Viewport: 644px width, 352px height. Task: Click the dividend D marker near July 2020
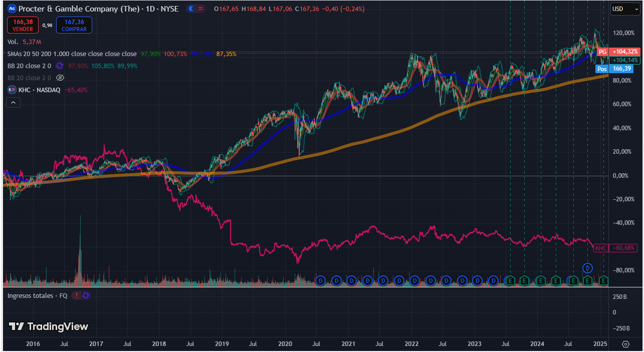click(321, 281)
